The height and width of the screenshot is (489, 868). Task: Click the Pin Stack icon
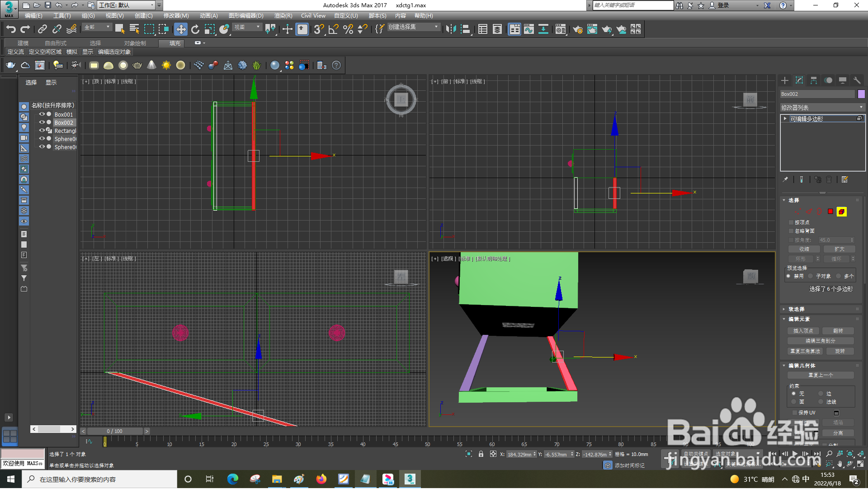coord(786,180)
